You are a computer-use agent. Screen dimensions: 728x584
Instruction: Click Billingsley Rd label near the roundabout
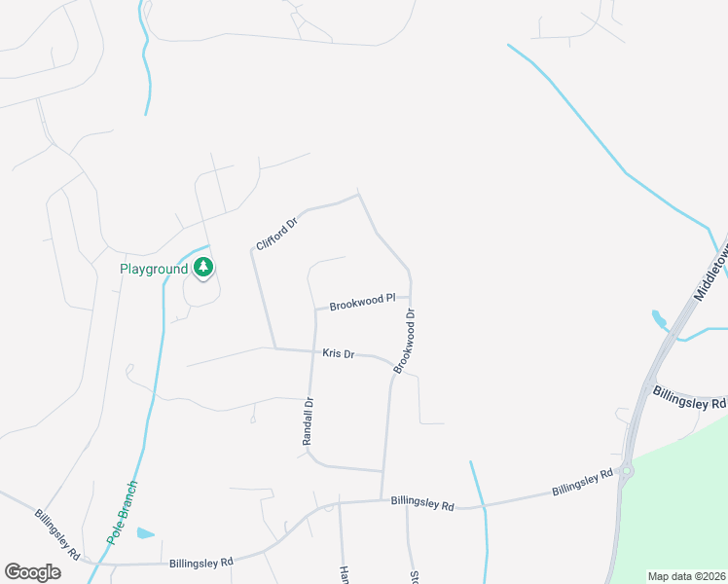pyautogui.click(x=583, y=483)
